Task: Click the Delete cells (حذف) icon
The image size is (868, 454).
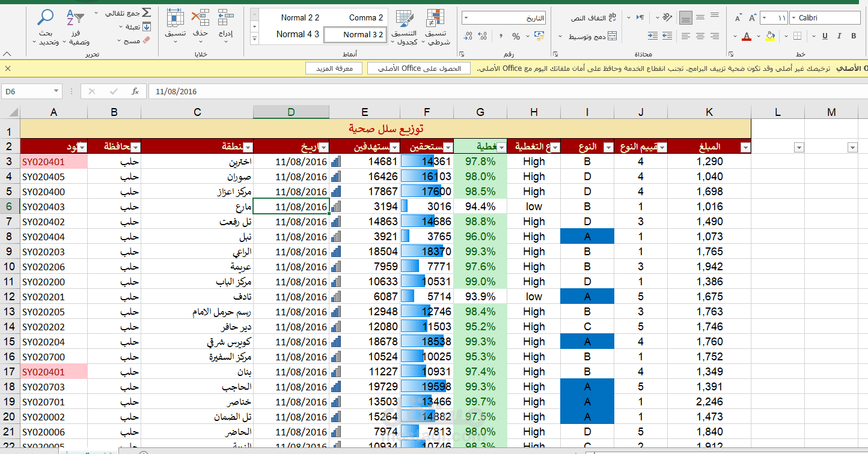Action: click(x=200, y=18)
